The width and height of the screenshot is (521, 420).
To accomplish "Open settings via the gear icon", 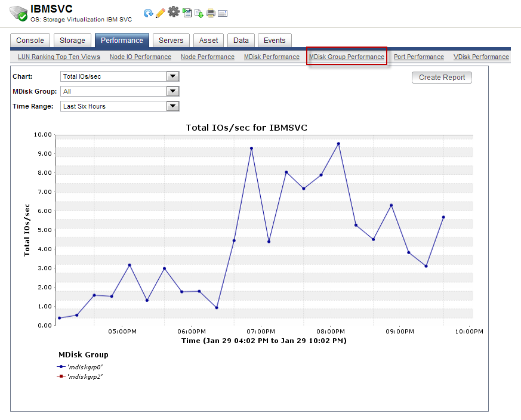I will point(174,13).
